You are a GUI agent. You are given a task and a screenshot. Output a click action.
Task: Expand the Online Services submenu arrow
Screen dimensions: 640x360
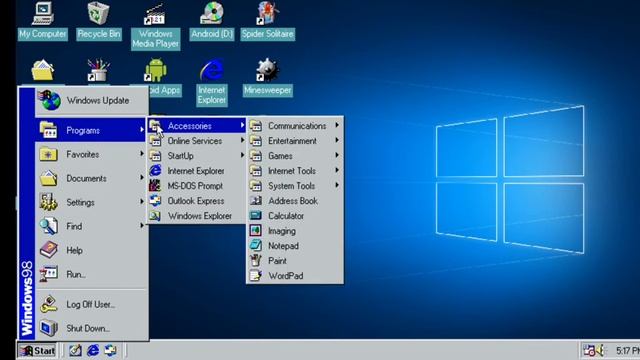pyautogui.click(x=242, y=140)
